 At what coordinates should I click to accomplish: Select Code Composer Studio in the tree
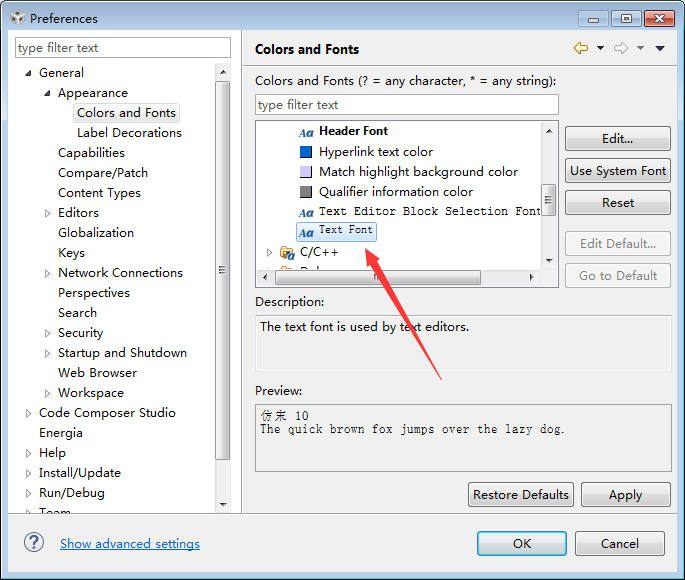[107, 413]
